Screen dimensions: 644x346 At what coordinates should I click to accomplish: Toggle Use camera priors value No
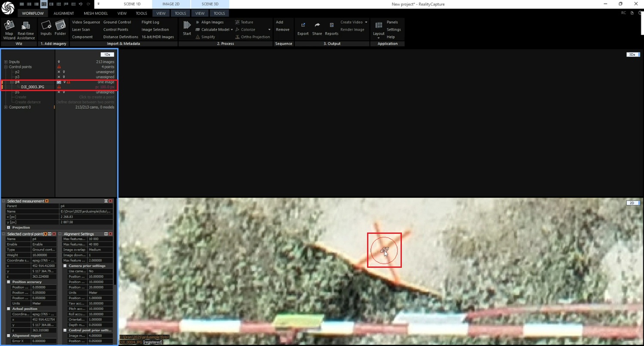click(100, 271)
